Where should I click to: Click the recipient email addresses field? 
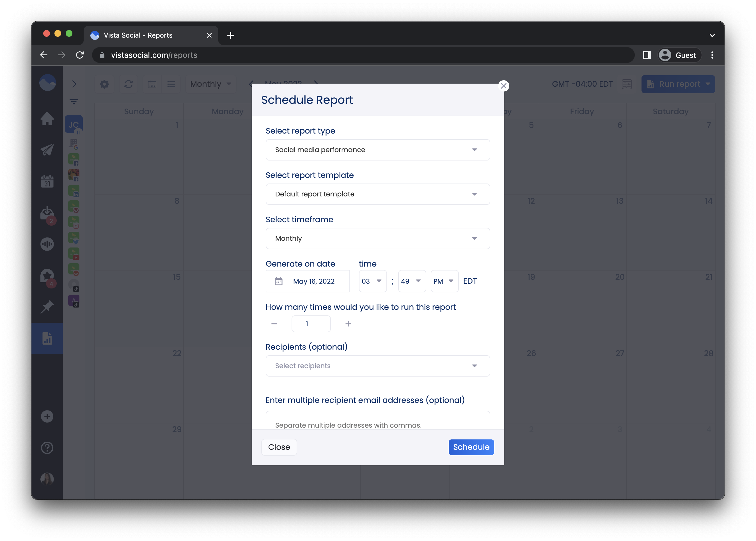[377, 421]
